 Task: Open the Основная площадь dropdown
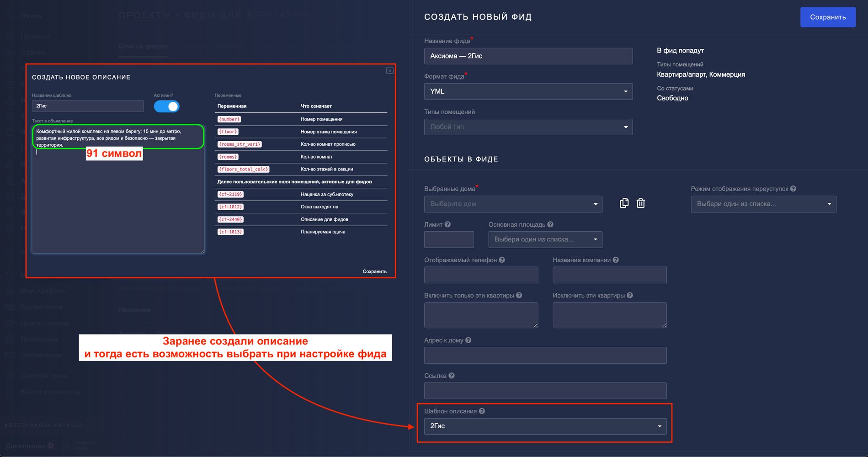[x=545, y=239]
